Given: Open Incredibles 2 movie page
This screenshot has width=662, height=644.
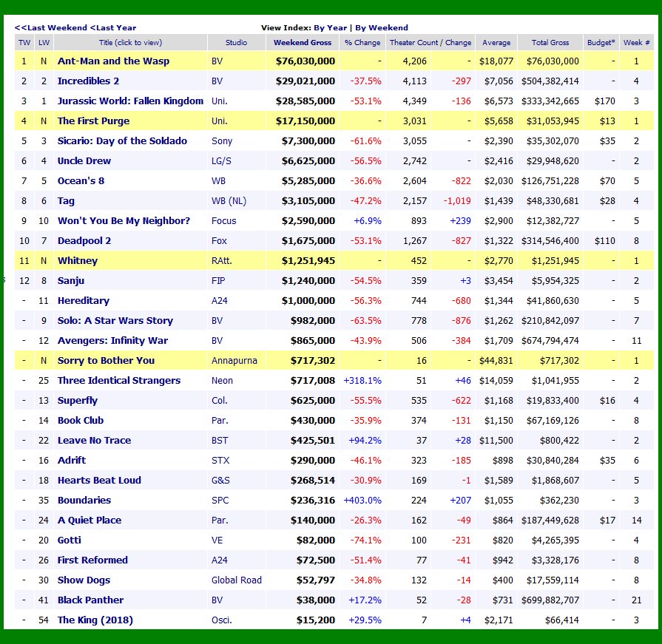Looking at the screenshot, I should coord(88,81).
